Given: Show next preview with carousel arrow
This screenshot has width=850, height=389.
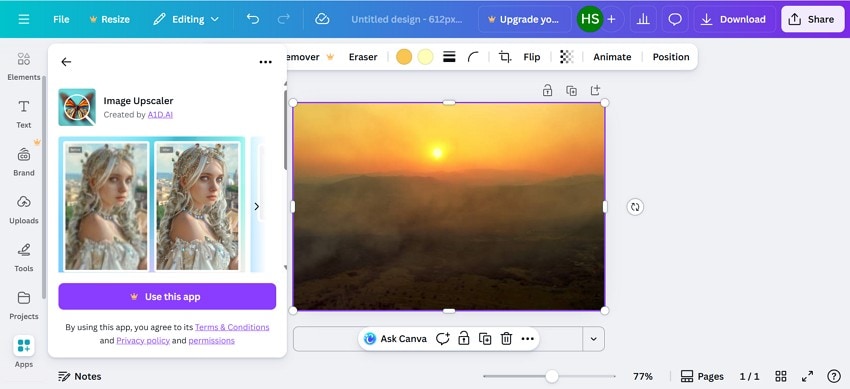Looking at the screenshot, I should (256, 206).
